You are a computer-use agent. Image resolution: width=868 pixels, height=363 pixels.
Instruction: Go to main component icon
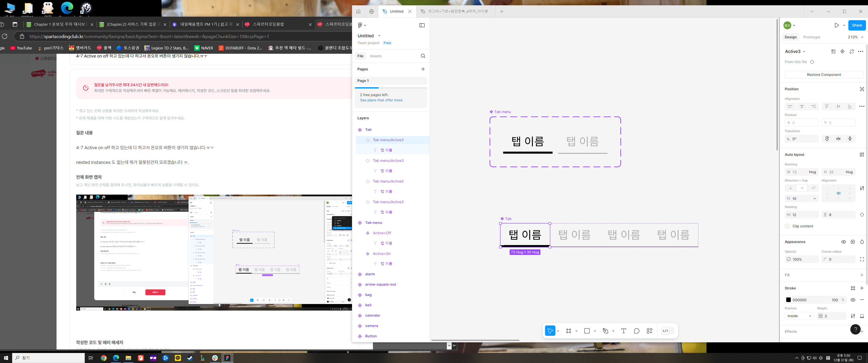click(843, 51)
